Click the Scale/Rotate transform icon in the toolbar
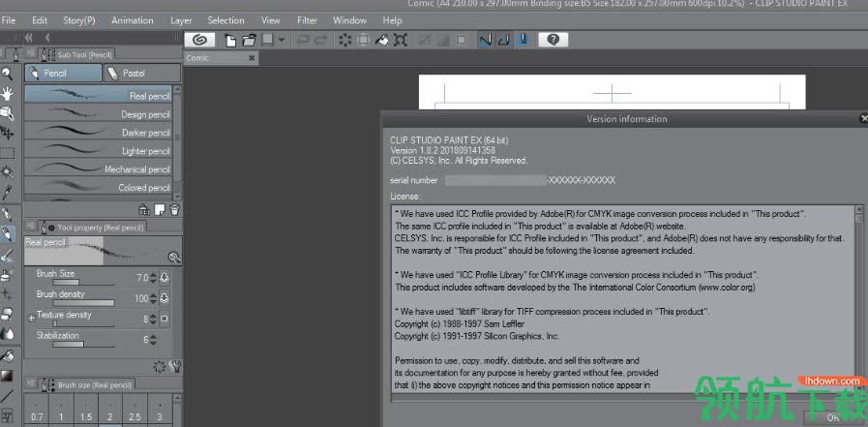Image resolution: width=868 pixels, height=427 pixels. (401, 40)
